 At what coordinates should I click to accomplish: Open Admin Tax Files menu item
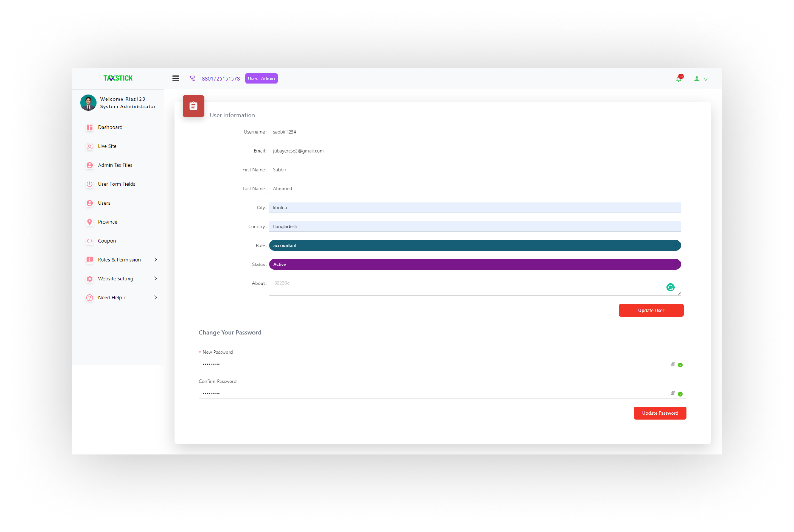(115, 165)
